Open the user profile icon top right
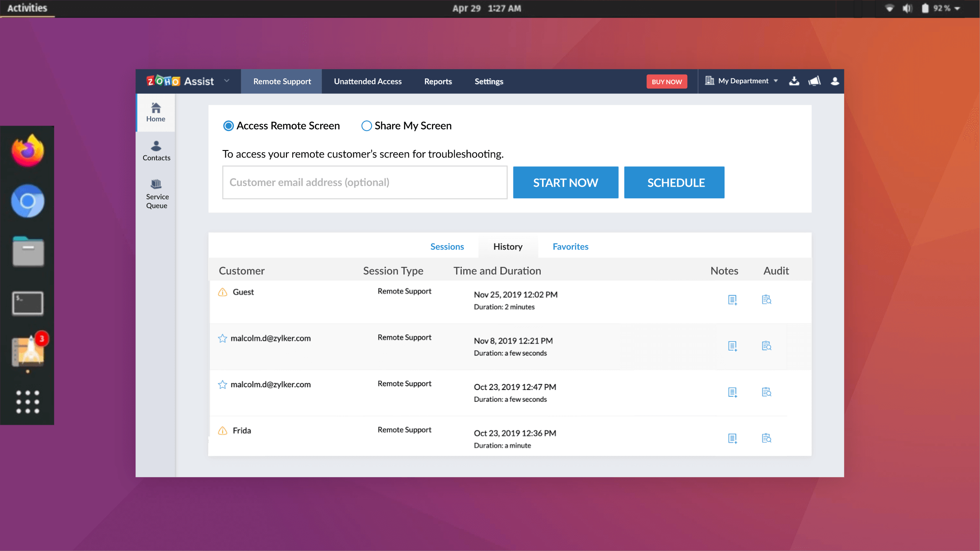Viewport: 980px width, 551px height. [835, 81]
